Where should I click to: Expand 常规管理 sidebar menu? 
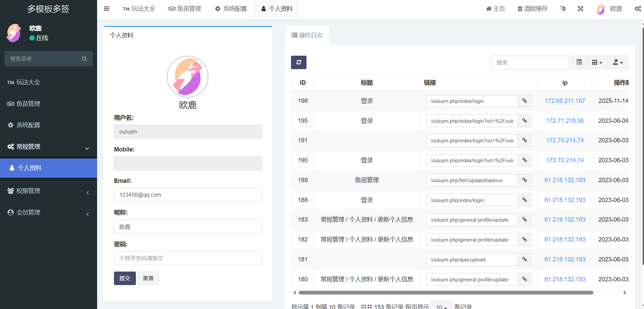[48, 147]
